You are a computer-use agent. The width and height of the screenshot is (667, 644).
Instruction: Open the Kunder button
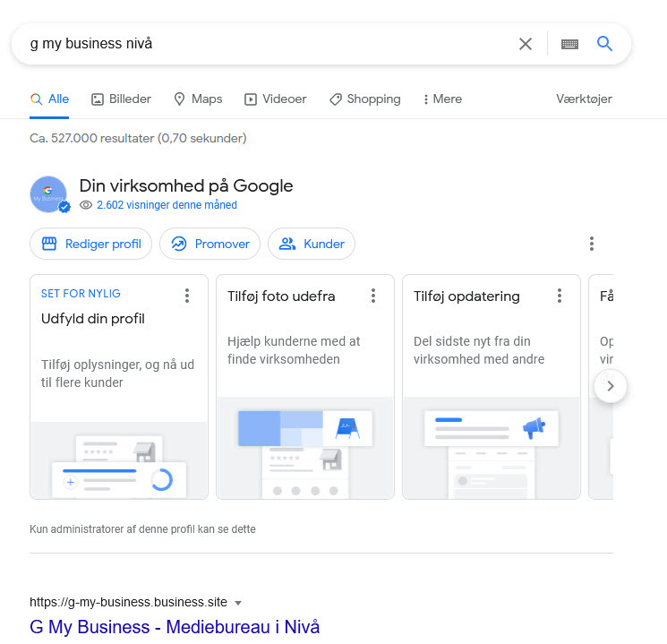312,244
